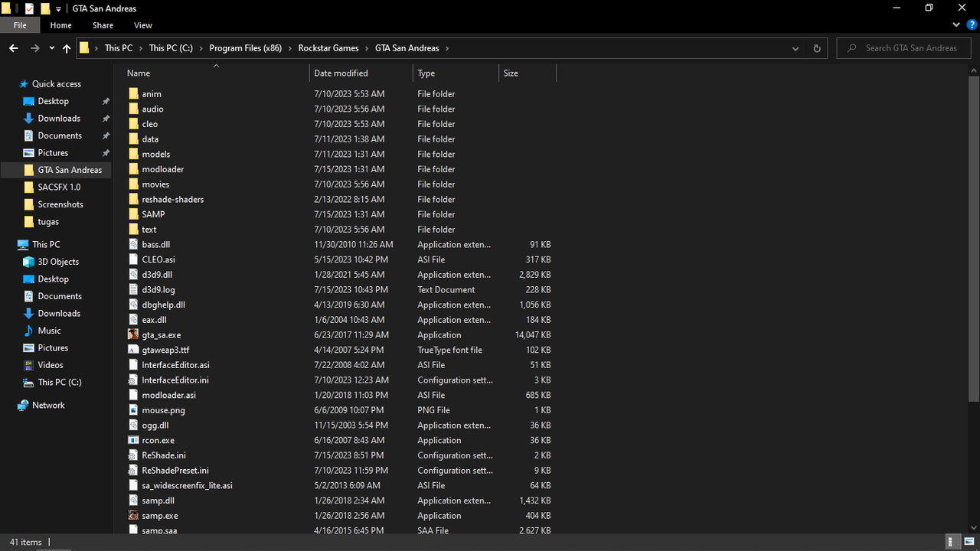Select tugas folder in Quick access

pyautogui.click(x=48, y=222)
